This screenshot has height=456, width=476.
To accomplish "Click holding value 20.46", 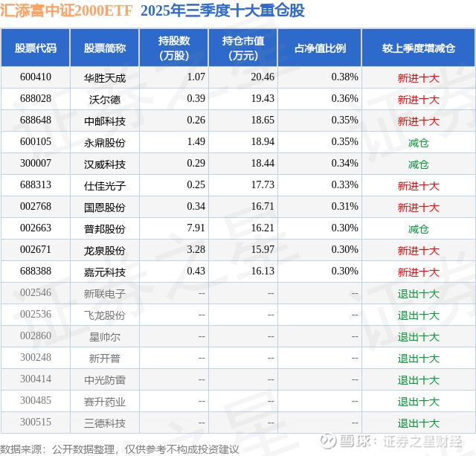I will 263,77.
